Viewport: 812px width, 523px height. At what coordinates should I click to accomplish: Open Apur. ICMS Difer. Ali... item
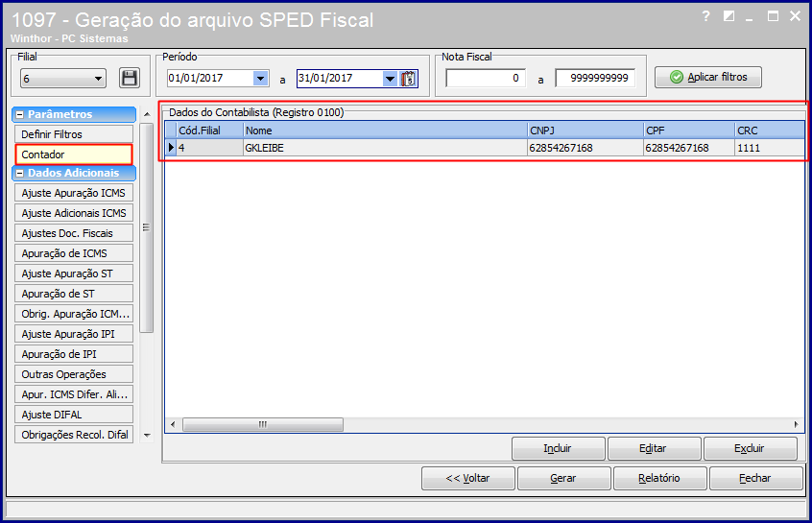coord(74,394)
